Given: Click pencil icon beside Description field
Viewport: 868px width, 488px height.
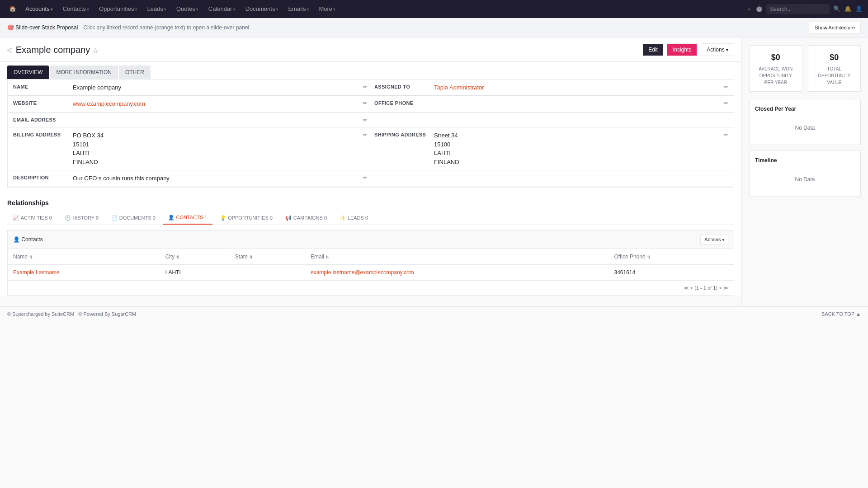Looking at the screenshot, I should tap(365, 178).
